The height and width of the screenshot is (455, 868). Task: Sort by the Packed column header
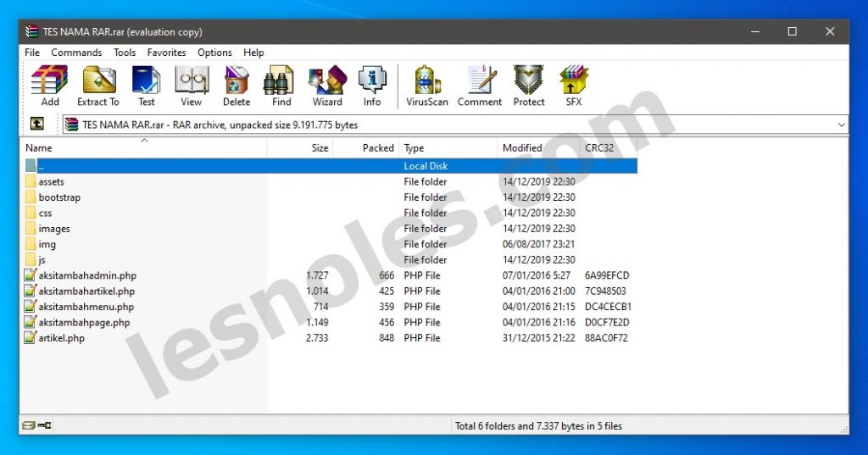366,147
